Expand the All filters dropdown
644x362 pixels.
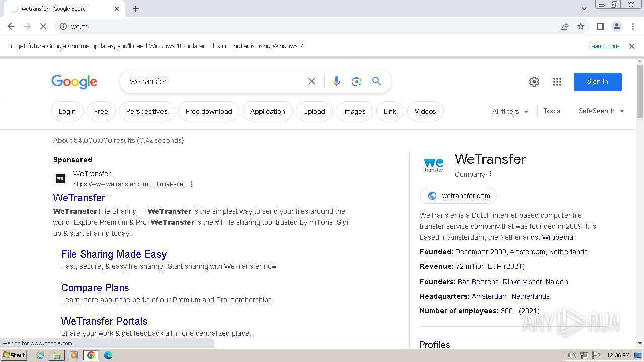tap(510, 111)
